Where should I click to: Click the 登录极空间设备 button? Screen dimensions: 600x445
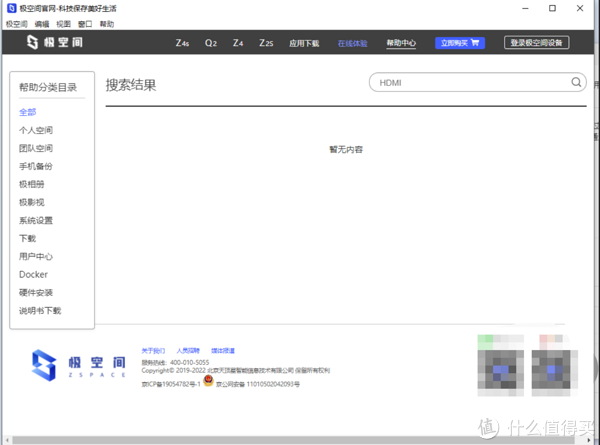(x=536, y=42)
